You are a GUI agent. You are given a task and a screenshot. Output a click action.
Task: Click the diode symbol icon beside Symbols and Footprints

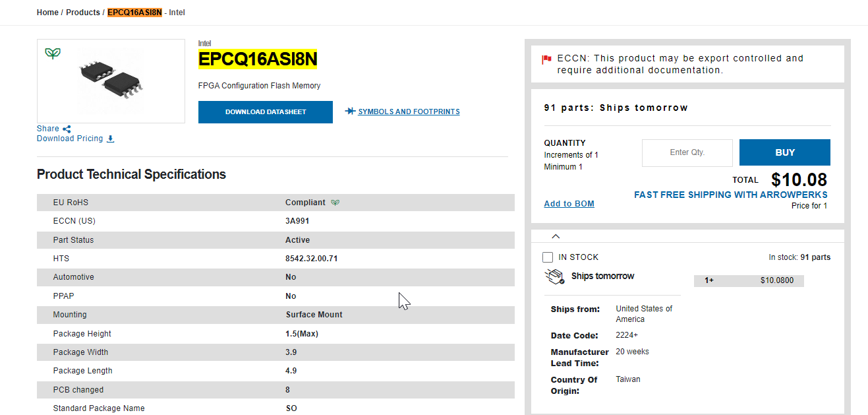pyautogui.click(x=350, y=112)
